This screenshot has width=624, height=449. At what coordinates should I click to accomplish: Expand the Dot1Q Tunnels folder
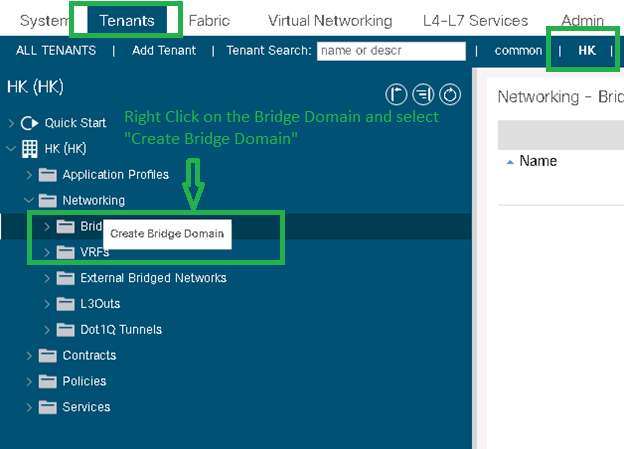click(47, 330)
